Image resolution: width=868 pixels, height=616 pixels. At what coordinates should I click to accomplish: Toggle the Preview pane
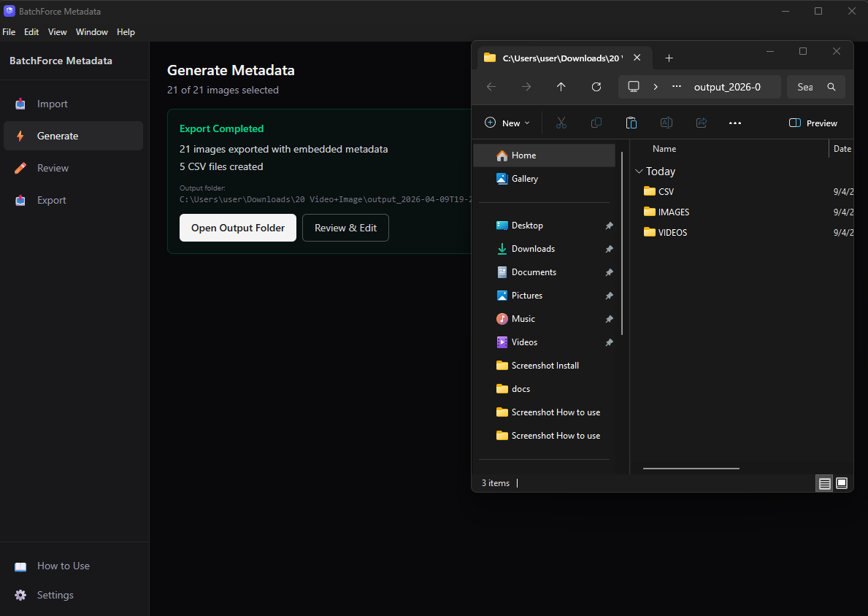[x=813, y=123]
